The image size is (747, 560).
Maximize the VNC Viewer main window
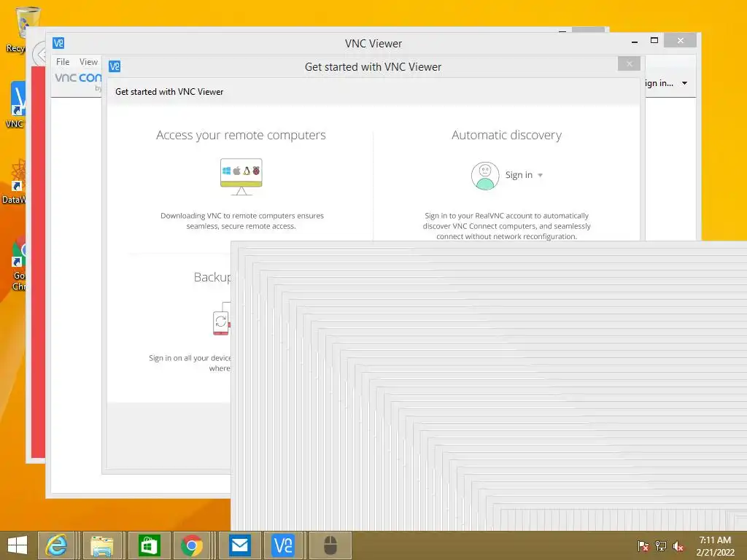(x=654, y=41)
